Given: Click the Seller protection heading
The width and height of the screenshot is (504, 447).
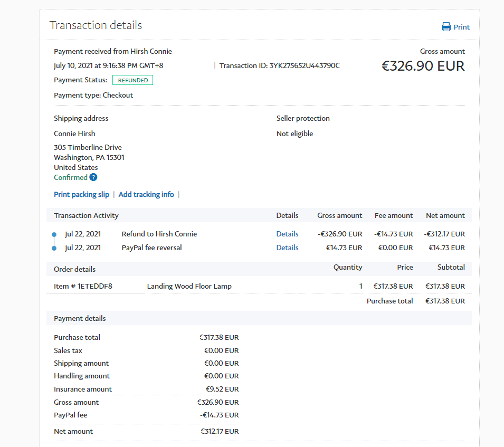Looking at the screenshot, I should pos(302,118).
